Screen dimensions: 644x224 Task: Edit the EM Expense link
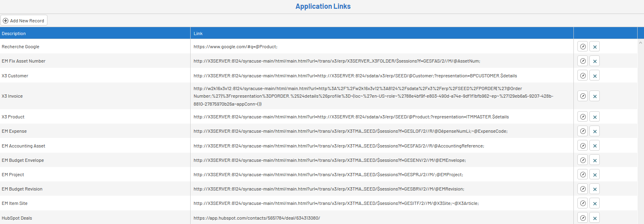pos(583,131)
